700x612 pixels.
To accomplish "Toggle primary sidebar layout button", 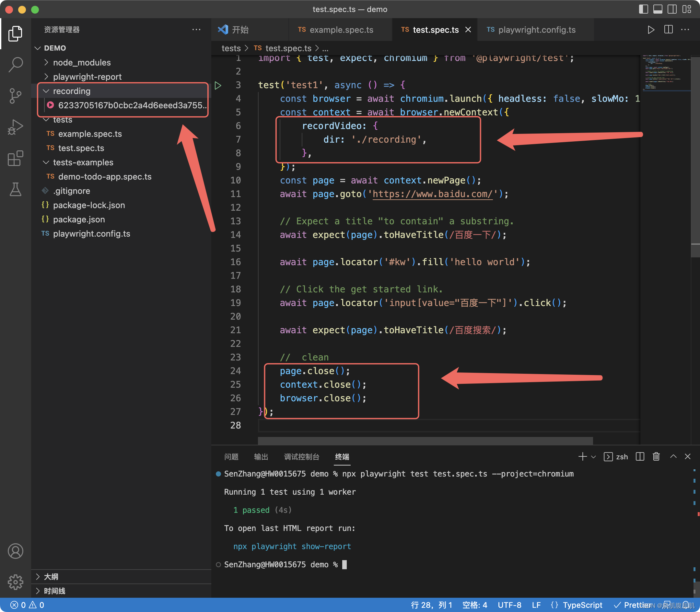I will click(x=643, y=9).
